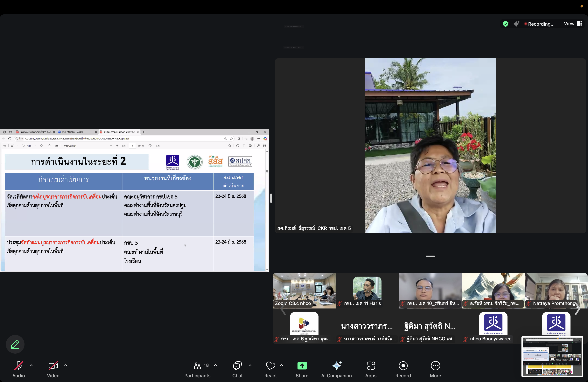Expand video options arrow next to Video
This screenshot has height=382, width=588.
pos(66,365)
